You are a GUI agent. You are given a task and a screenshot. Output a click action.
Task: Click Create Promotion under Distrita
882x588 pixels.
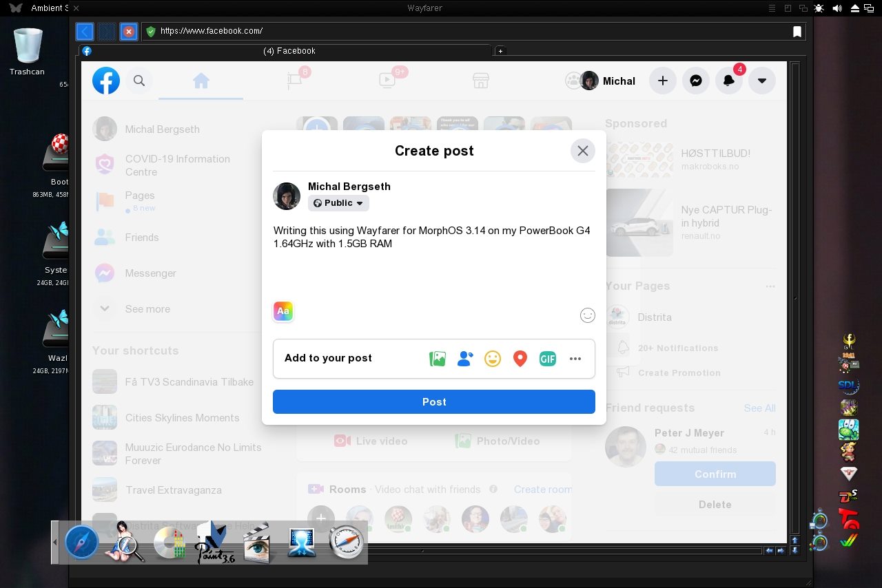point(679,373)
